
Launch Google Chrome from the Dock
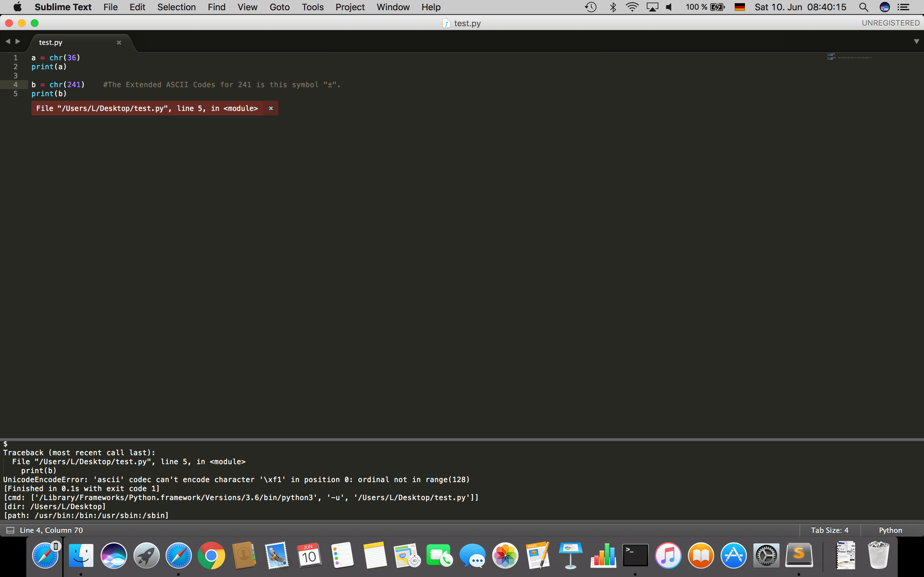[x=211, y=555]
